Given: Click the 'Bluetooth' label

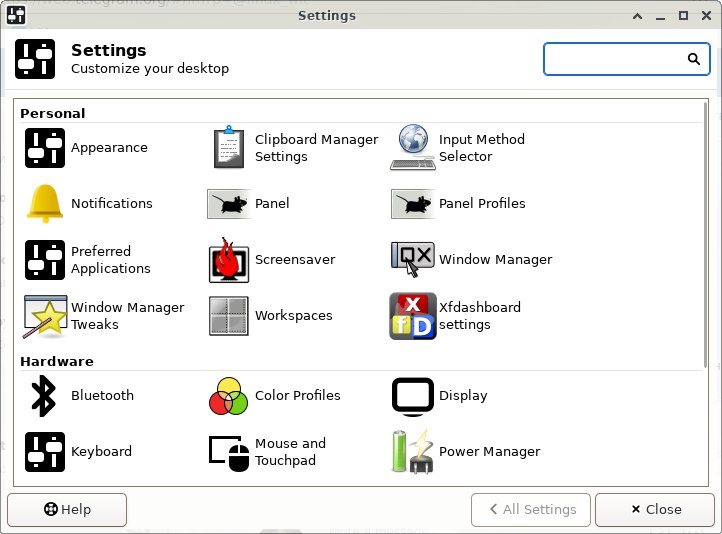Looking at the screenshot, I should [x=103, y=396].
